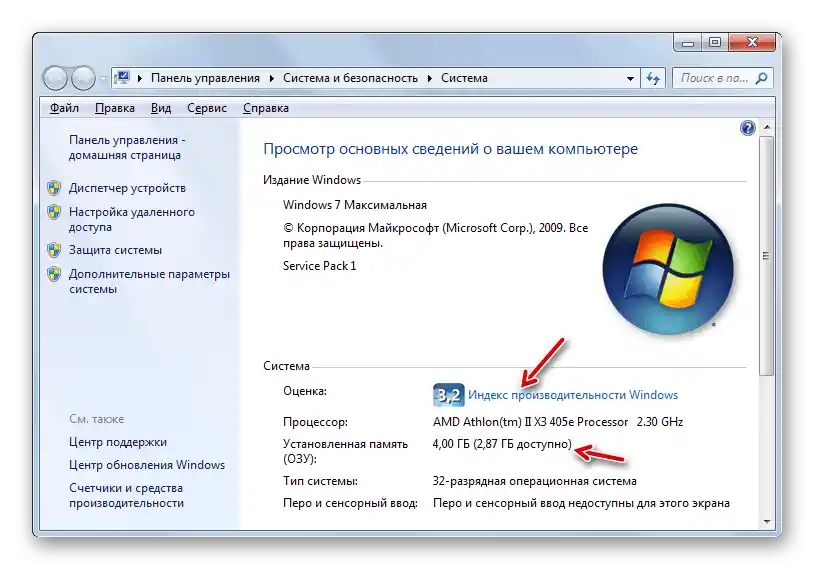Viewport: 815px width, 570px height.
Task: Close the System window
Action: tap(752, 43)
